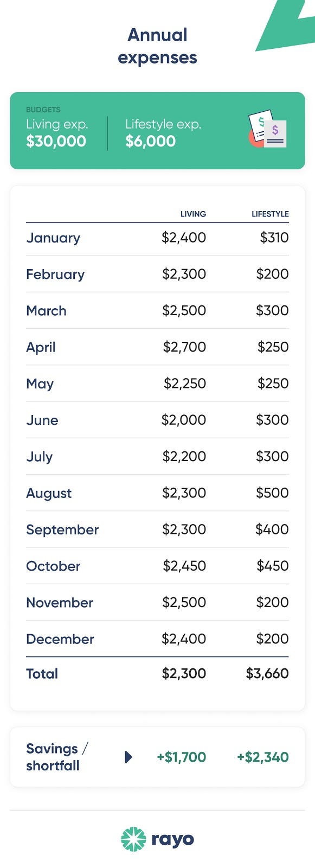This screenshot has width=315, height=868.
Task: Click October living amount $2,450
Action: click(184, 566)
